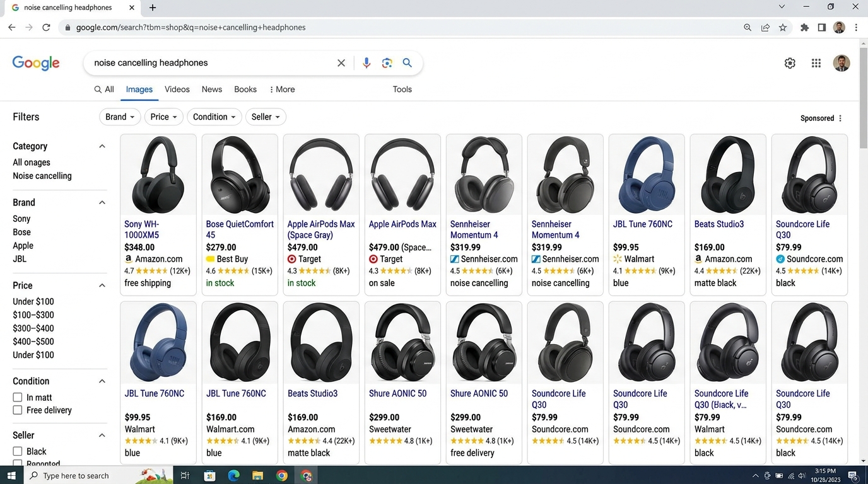Go back to the previous page
The image size is (868, 484).
point(11,27)
